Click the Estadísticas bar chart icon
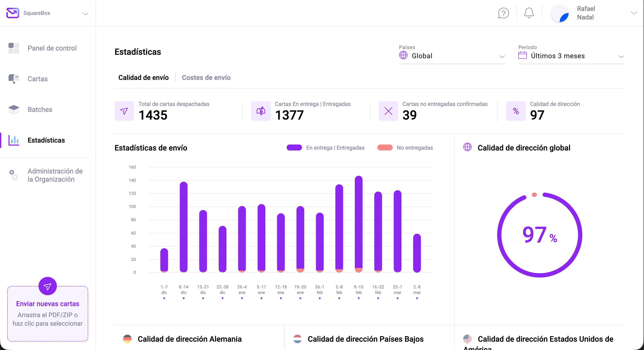The image size is (644, 350). pos(14,140)
